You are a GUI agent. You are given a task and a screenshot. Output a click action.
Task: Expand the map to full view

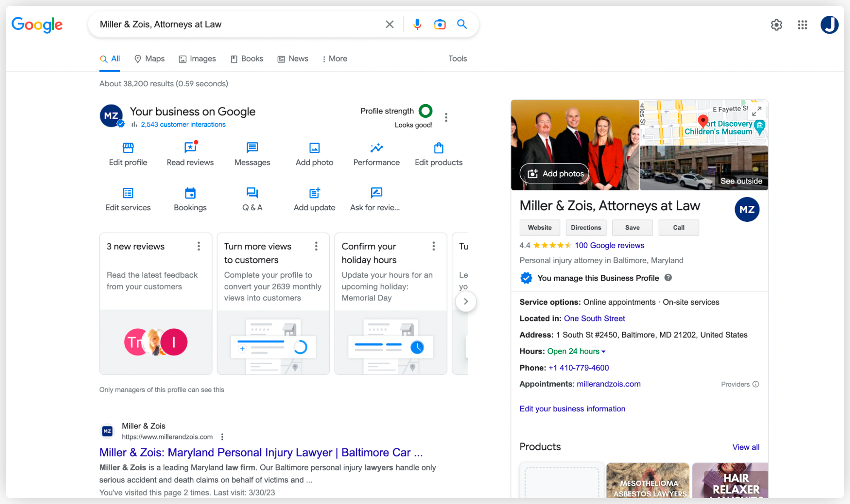[x=756, y=111]
